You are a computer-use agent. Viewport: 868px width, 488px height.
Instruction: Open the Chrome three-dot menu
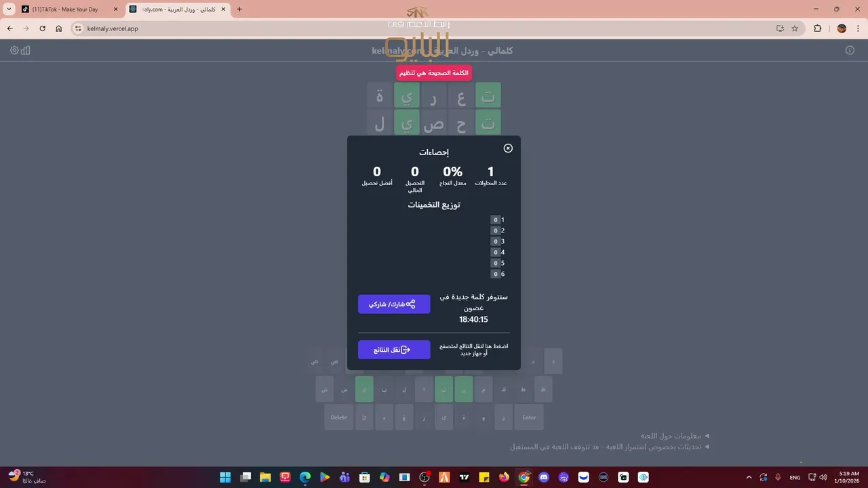click(x=858, y=28)
